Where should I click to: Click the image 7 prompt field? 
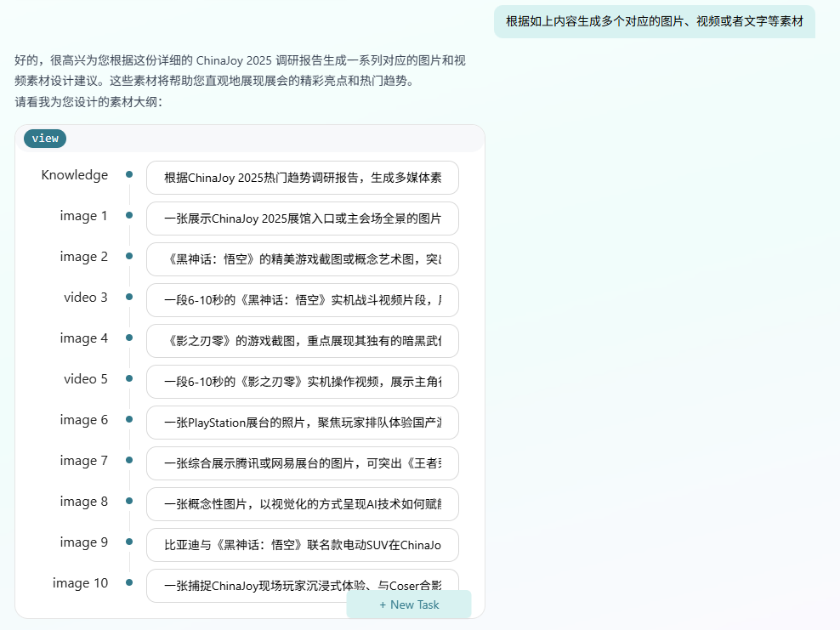coord(303,463)
